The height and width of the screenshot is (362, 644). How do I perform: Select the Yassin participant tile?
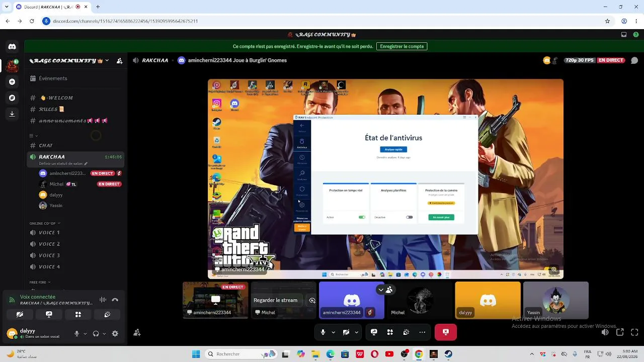click(x=556, y=300)
